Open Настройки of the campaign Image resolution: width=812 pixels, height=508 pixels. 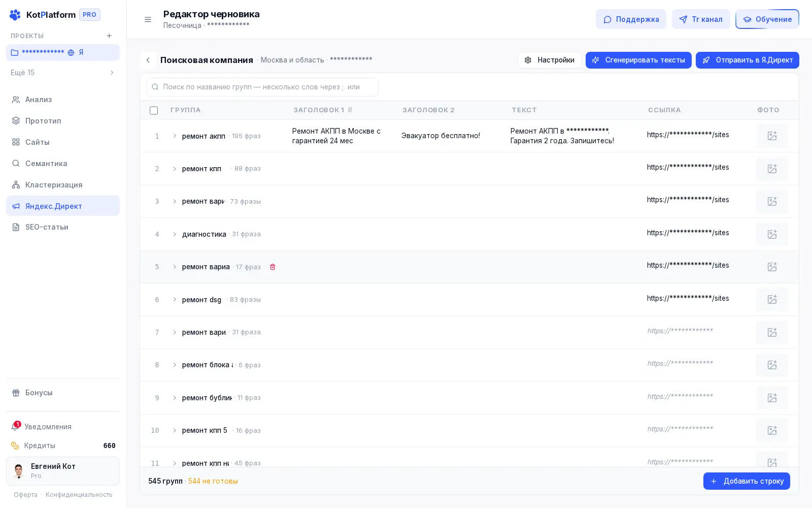(x=550, y=60)
